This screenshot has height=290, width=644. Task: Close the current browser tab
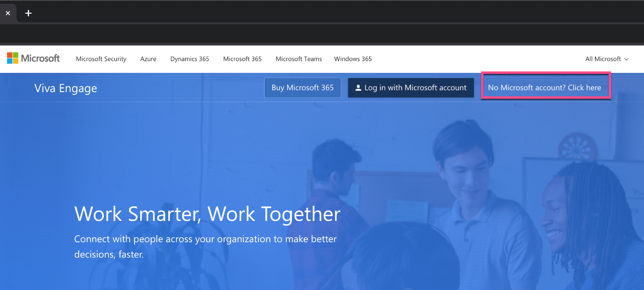8,13
